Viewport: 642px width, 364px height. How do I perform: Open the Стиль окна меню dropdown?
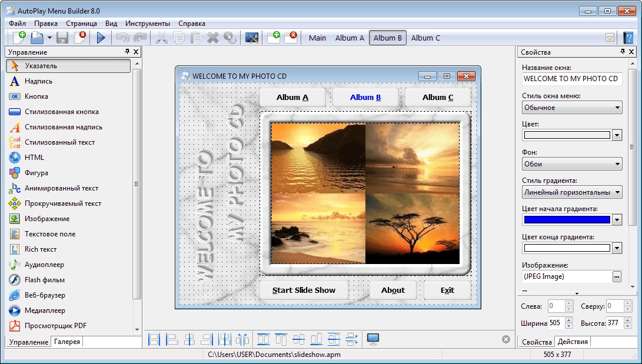[x=572, y=108]
